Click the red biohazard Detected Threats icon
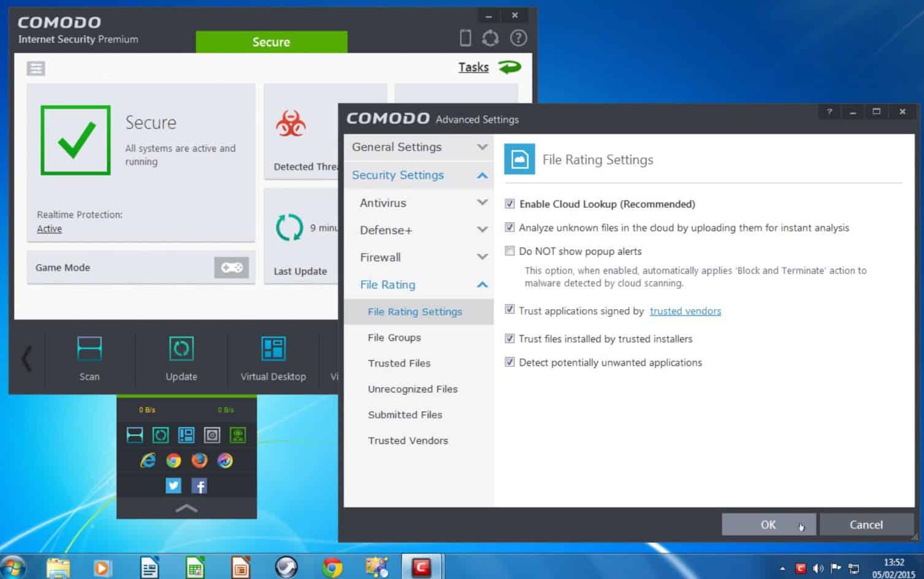 [291, 123]
